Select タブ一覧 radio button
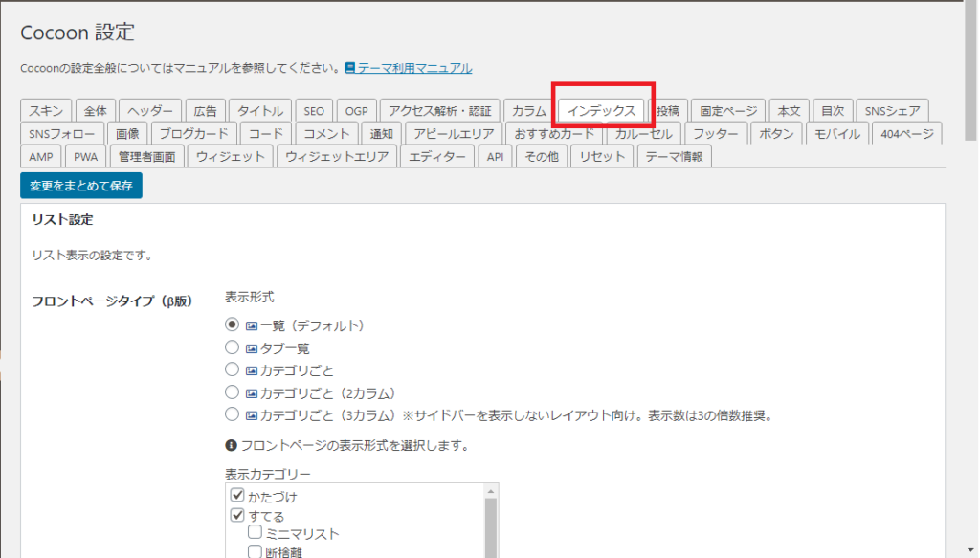Image resolution: width=980 pixels, height=558 pixels. 232,346
